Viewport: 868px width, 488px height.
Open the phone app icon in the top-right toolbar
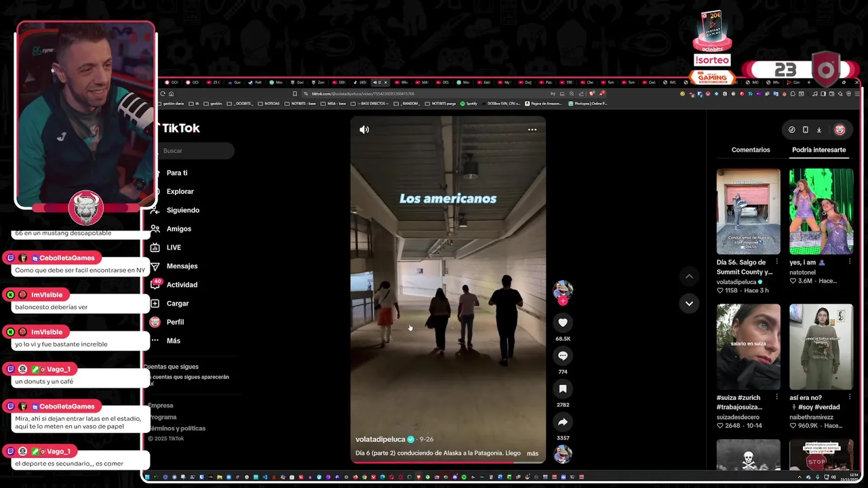click(x=805, y=129)
